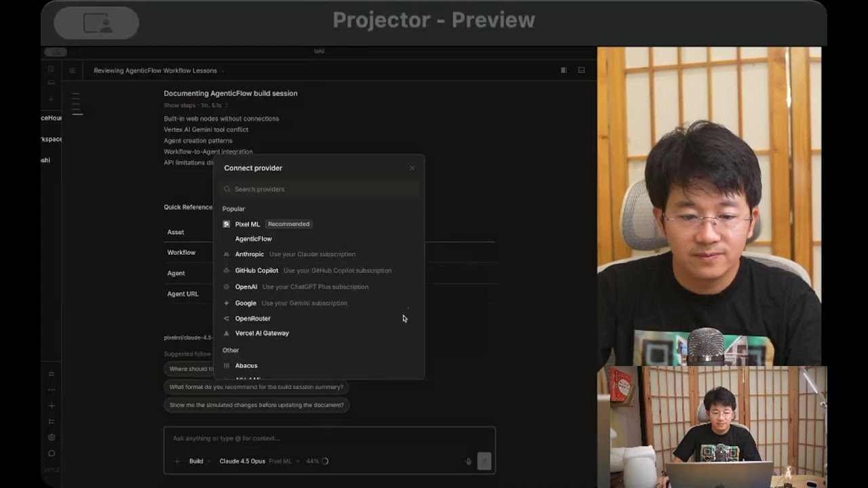The width and height of the screenshot is (868, 488).
Task: Click the Abacus logo icon
Action: pyautogui.click(x=226, y=365)
